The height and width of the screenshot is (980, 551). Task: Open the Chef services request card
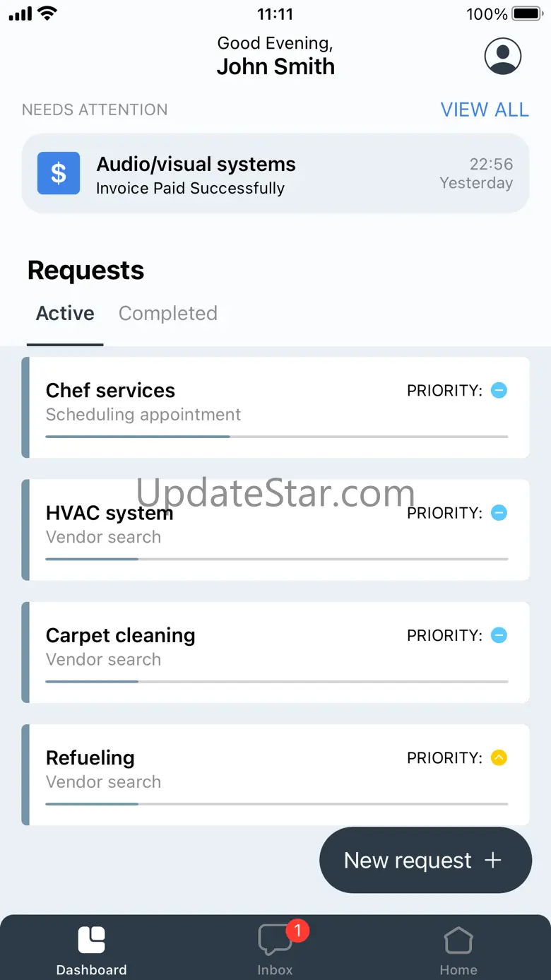[275, 407]
